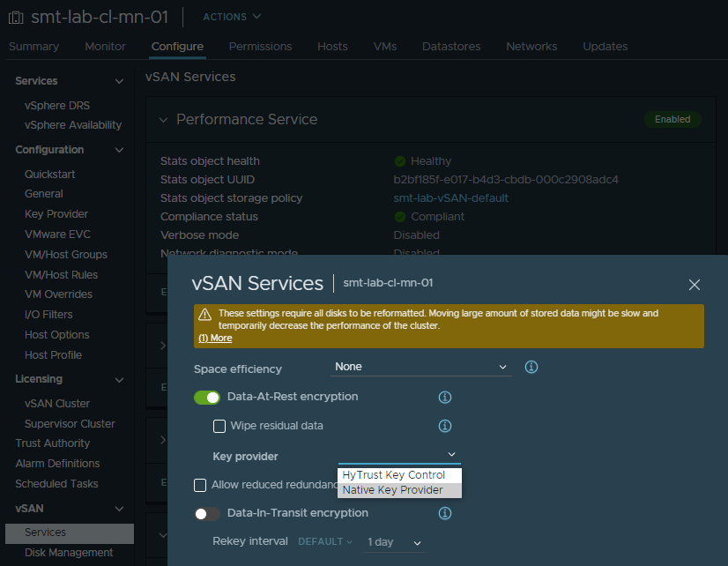728x566 pixels.
Task: Click info icon for Wipe residual data
Action: tap(445, 427)
